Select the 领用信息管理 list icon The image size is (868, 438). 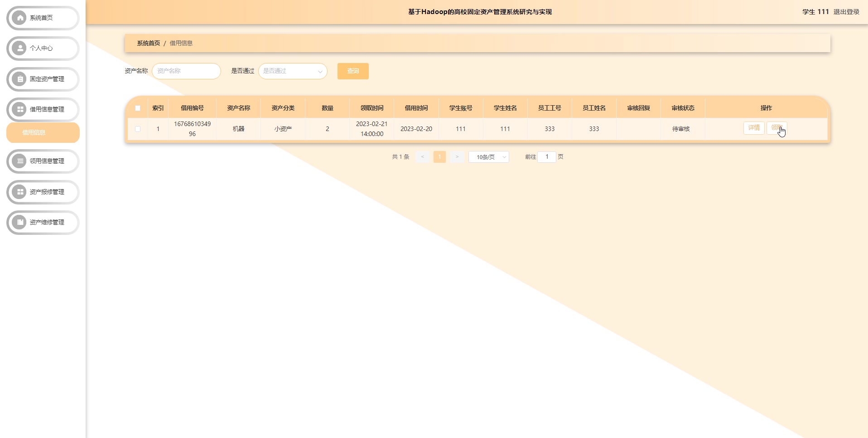click(19, 161)
